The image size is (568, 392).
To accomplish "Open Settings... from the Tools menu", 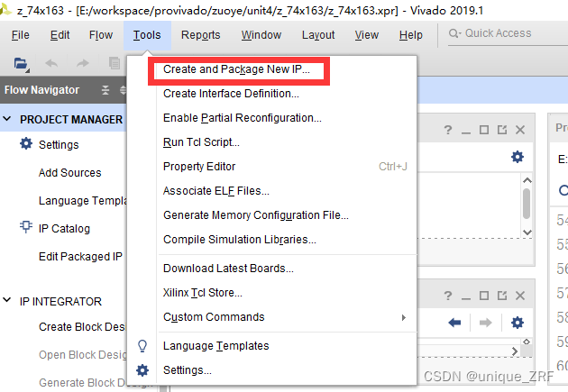I will 188,369.
